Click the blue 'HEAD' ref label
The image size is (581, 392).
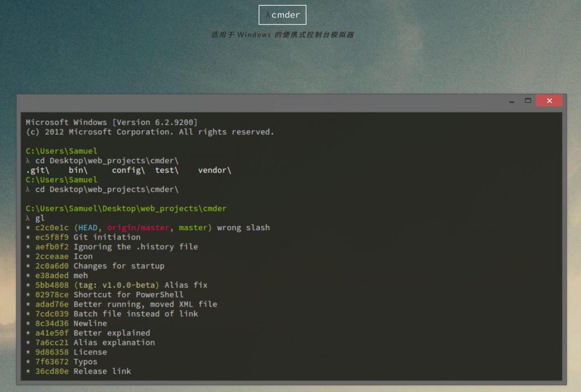[x=88, y=227]
